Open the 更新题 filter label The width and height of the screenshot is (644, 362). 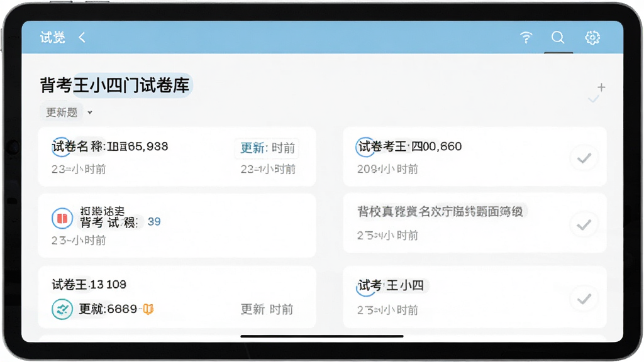click(62, 112)
